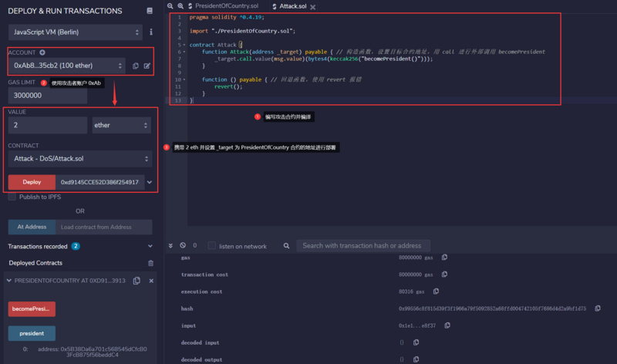Expand the Deploy constructor parameters chevron
This screenshot has height=364, width=617.
150,182
